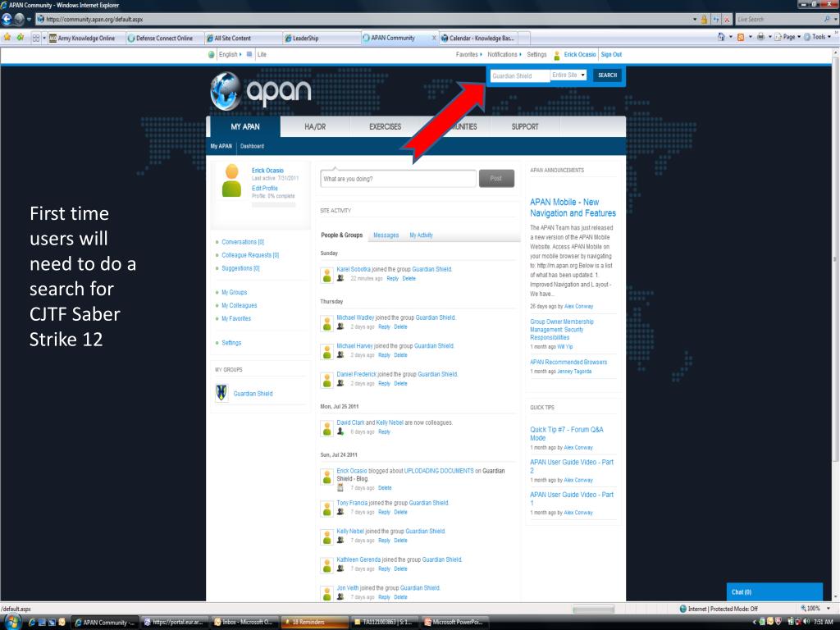The height and width of the screenshot is (630, 840).
Task: Expand the Notifications menu
Action: [504, 55]
